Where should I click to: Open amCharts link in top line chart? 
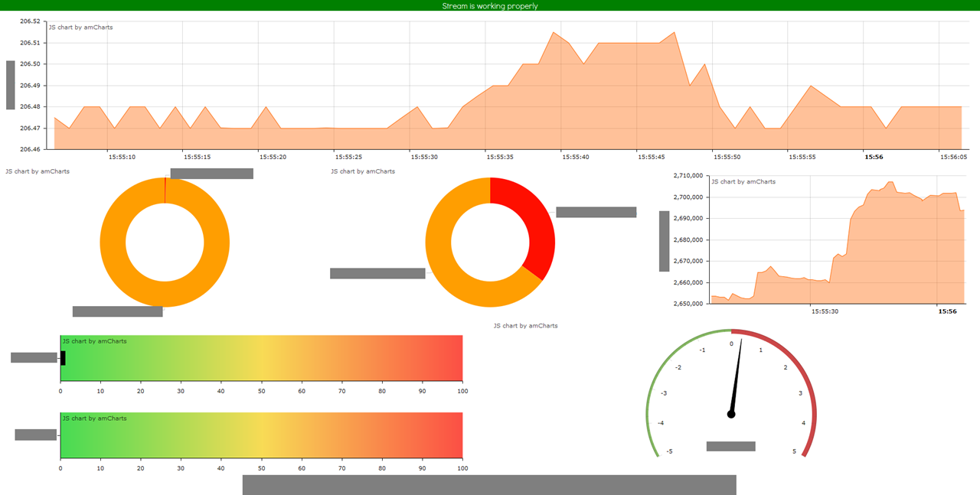[x=80, y=28]
